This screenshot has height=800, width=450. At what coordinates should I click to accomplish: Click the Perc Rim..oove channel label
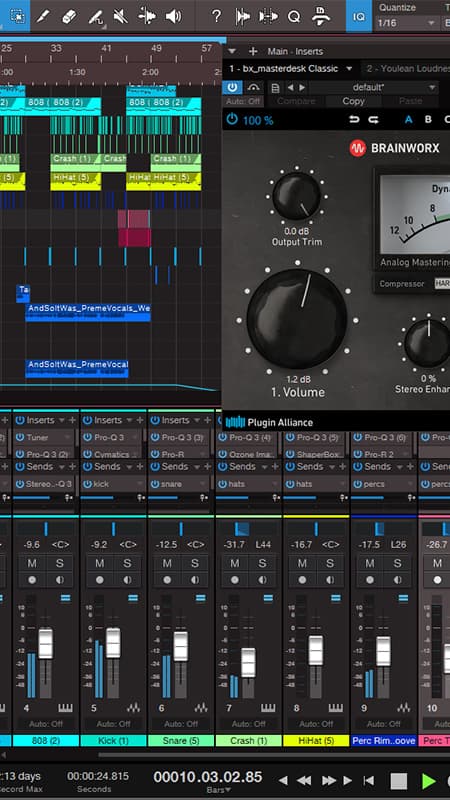click(383, 740)
